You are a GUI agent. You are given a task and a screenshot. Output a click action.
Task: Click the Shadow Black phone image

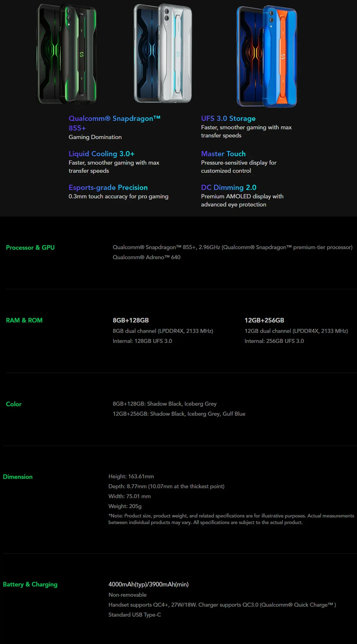[67, 54]
